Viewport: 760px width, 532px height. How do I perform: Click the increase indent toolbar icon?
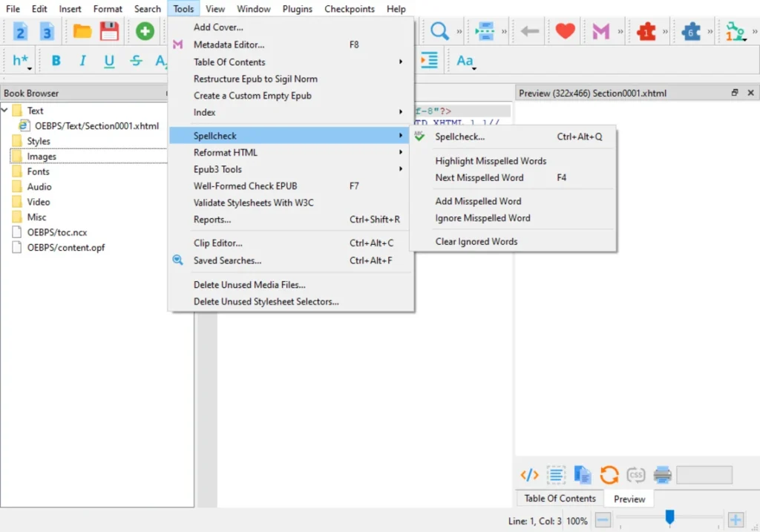tap(429, 61)
